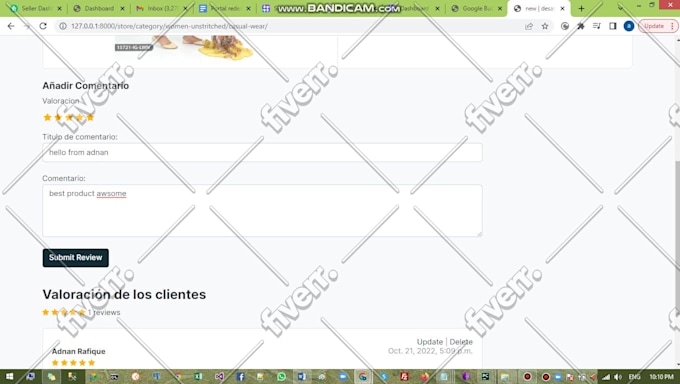Select the third rating star under Valoracion

pos(69,117)
